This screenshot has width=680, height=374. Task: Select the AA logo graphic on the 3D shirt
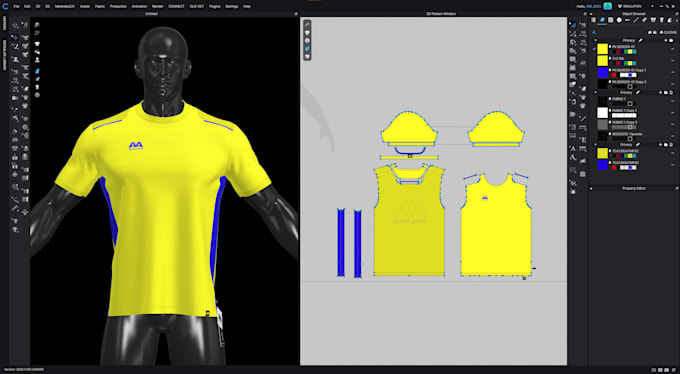(x=136, y=146)
